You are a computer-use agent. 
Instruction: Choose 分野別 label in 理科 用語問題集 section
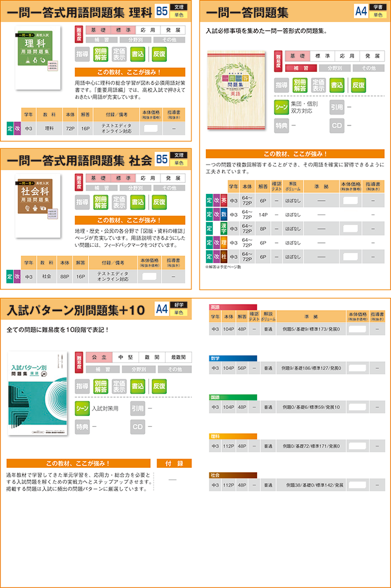click(x=136, y=40)
